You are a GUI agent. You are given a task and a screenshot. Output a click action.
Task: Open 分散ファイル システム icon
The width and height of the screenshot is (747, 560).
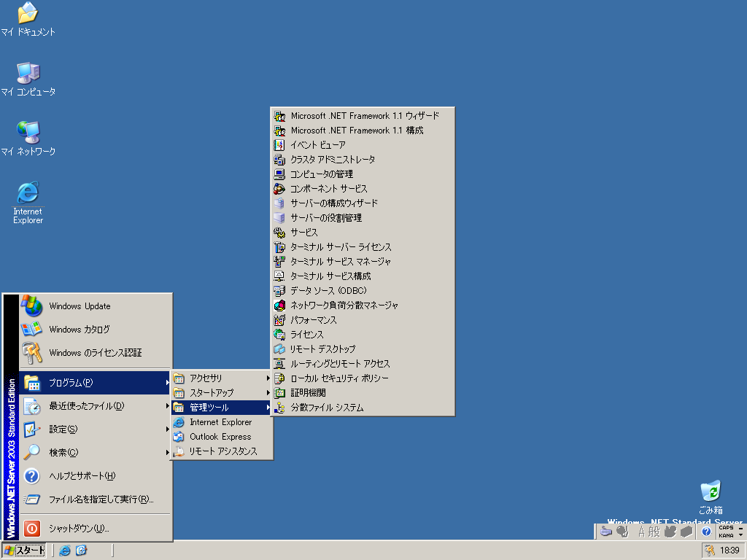279,408
